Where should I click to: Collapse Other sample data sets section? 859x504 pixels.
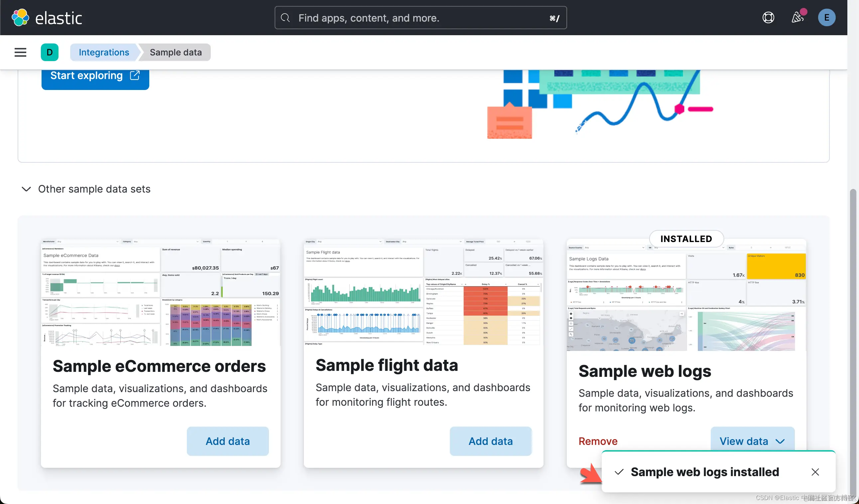click(26, 189)
